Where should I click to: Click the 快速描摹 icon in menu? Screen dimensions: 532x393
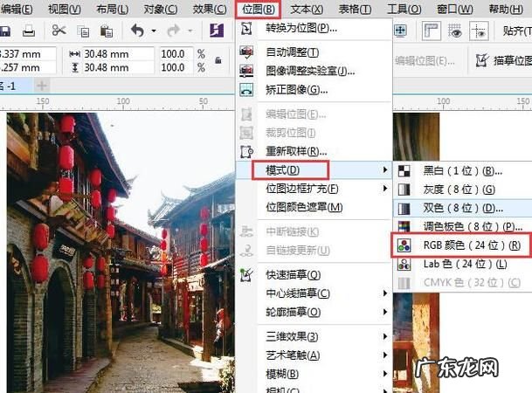point(246,275)
